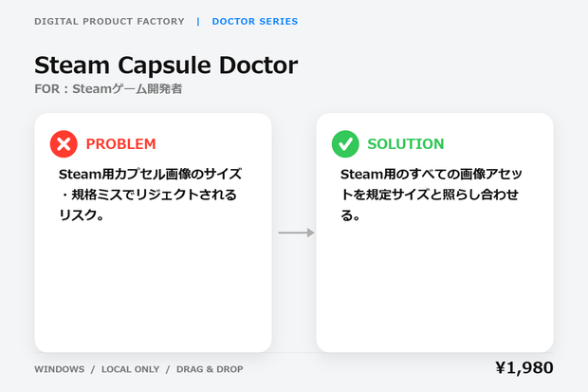The width and height of the screenshot is (588, 392).
Task: Click the blue separator bar before DOCTOR SERIES
Action: click(x=198, y=22)
